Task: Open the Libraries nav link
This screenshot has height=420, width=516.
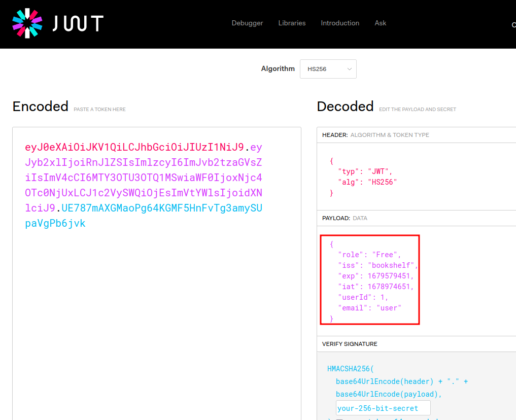Action: [292, 23]
